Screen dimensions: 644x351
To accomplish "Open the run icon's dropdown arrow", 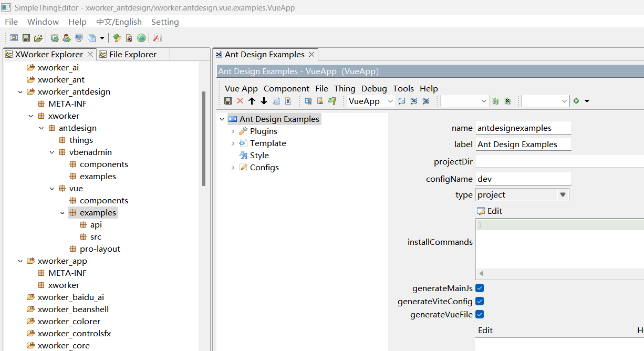I will [587, 101].
